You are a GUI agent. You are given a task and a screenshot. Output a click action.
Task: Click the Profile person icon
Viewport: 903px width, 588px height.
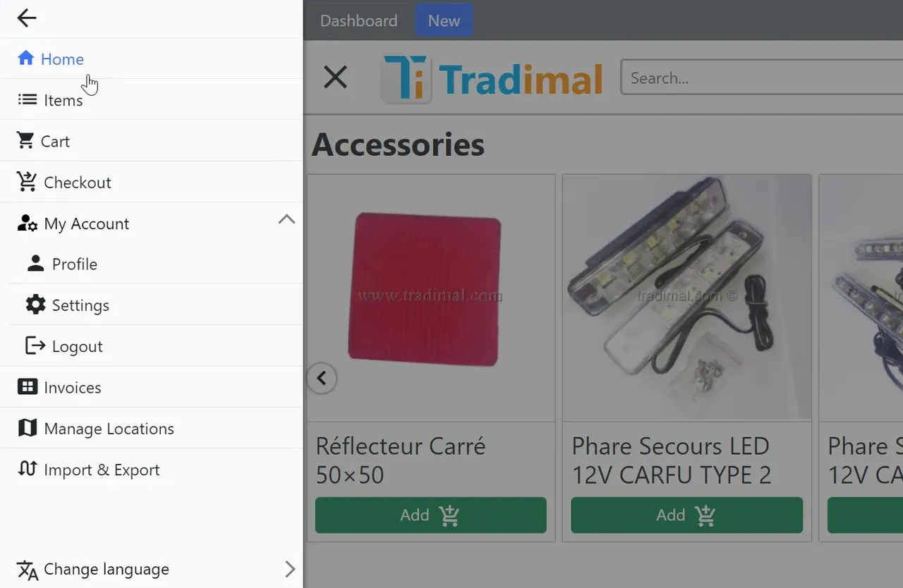[35, 264]
